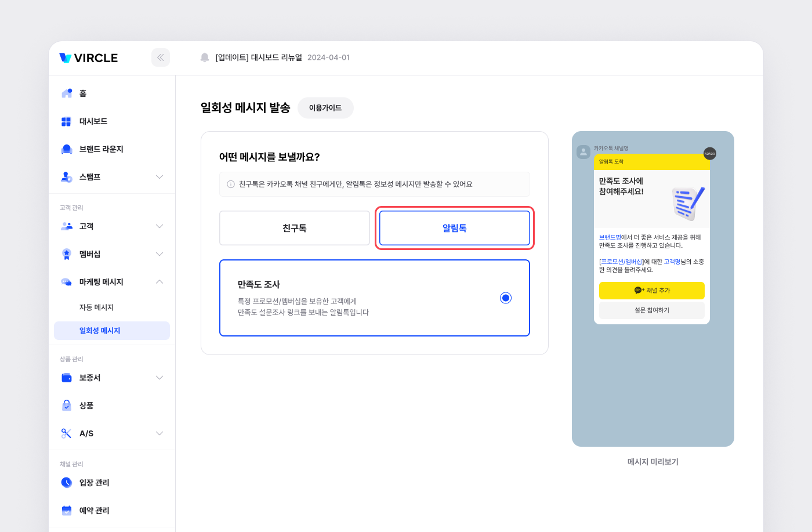This screenshot has width=812, height=532.
Task: Expand the 스탬프 submenu chevron
Action: click(x=159, y=177)
